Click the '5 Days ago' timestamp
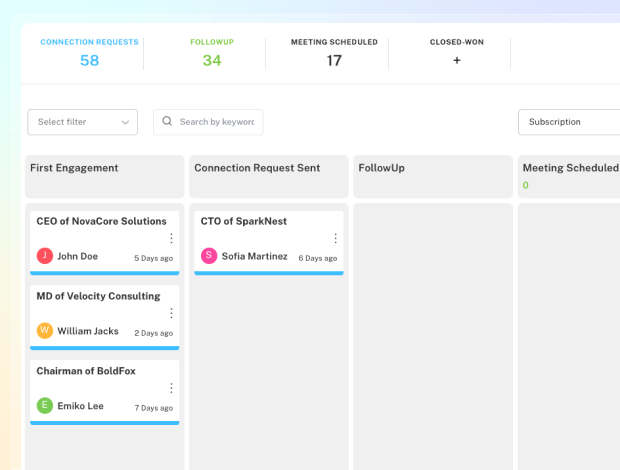Screen dimensions: 620x470 tap(153, 258)
